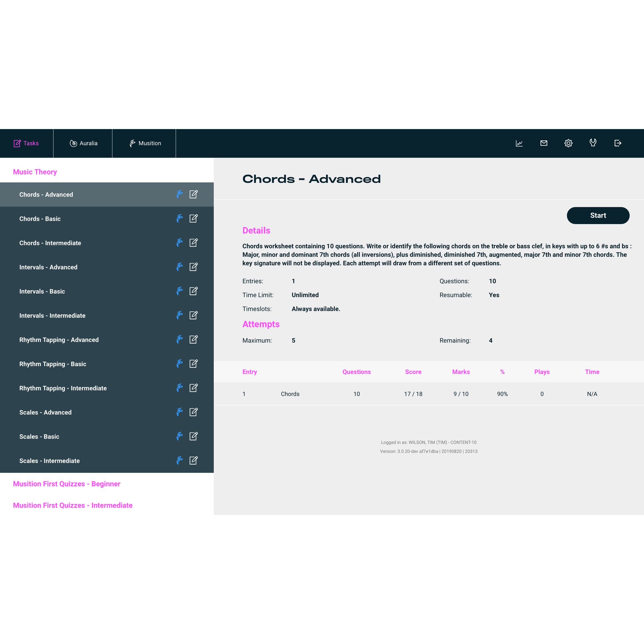
Task: Click edit icon beside Scales - Basic
Action: pyautogui.click(x=194, y=436)
